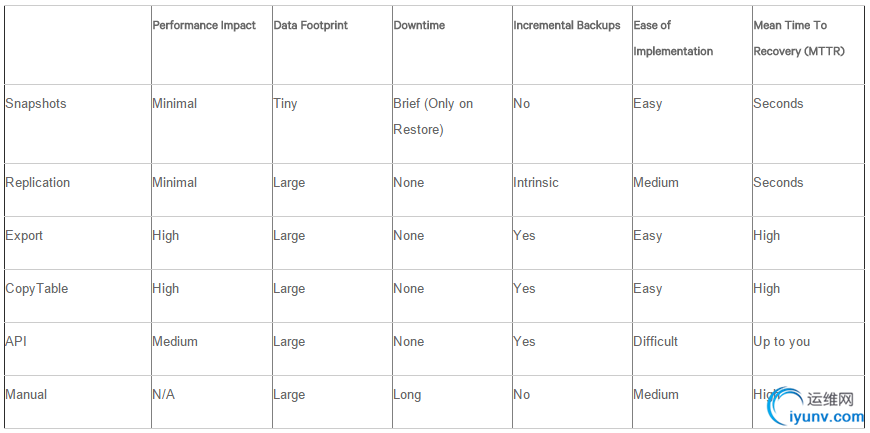Select the Data Footprint column header

click(311, 25)
